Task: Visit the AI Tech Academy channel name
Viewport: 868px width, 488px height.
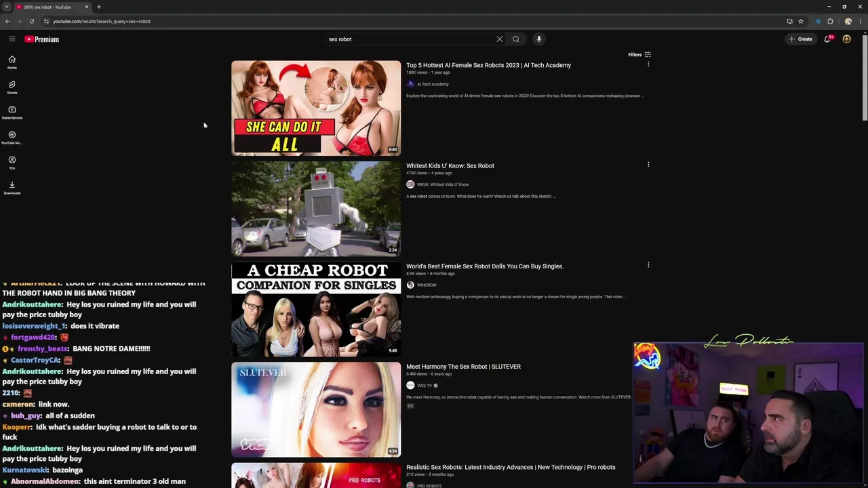Action: tap(433, 84)
